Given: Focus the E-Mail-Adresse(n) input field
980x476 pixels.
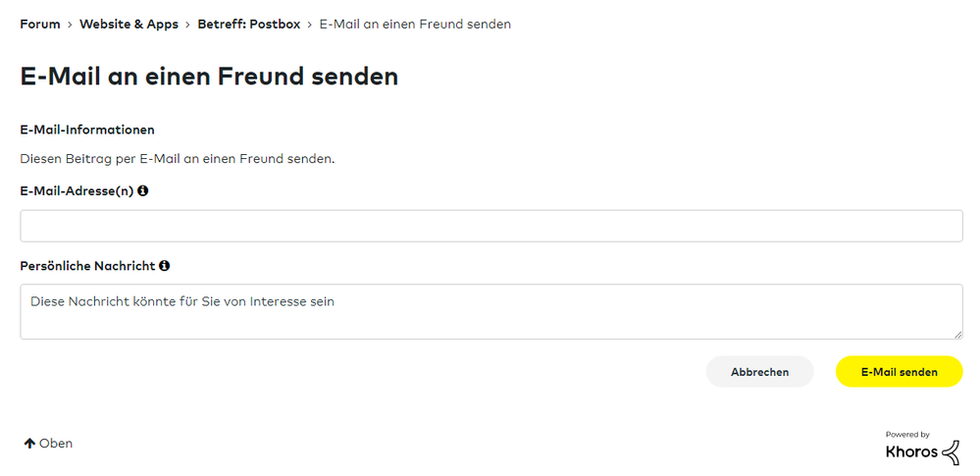Looking at the screenshot, I should point(490,226).
